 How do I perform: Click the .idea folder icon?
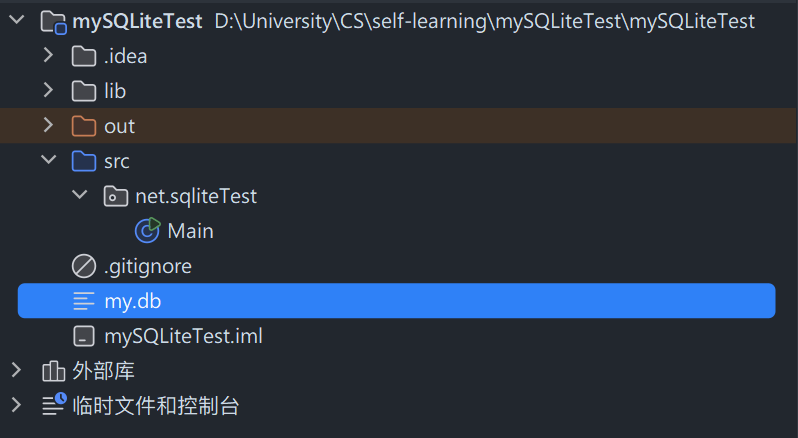85,56
